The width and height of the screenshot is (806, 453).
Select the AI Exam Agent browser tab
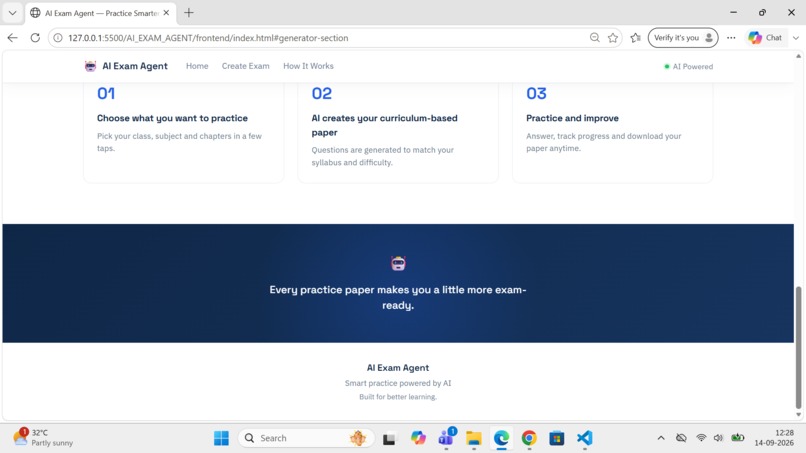(100, 13)
